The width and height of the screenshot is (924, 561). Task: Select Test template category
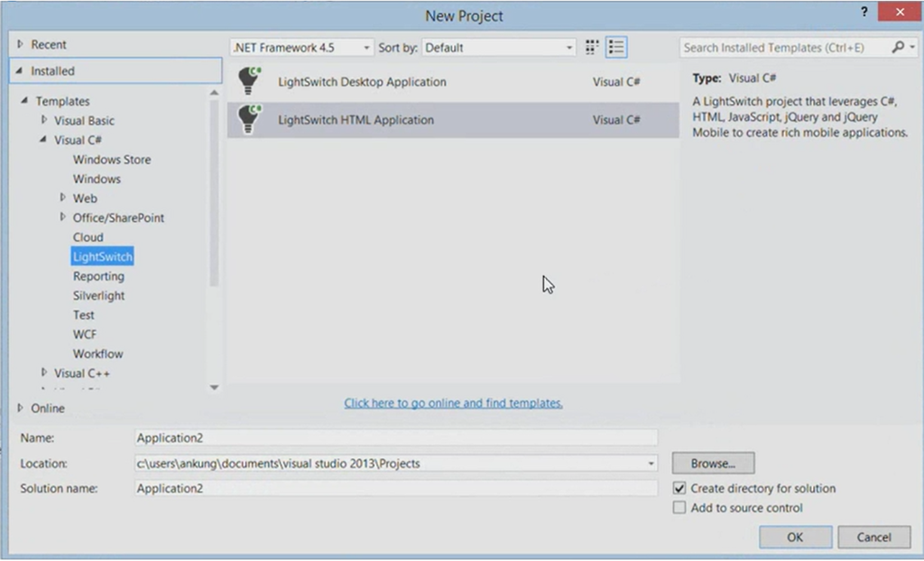[84, 315]
